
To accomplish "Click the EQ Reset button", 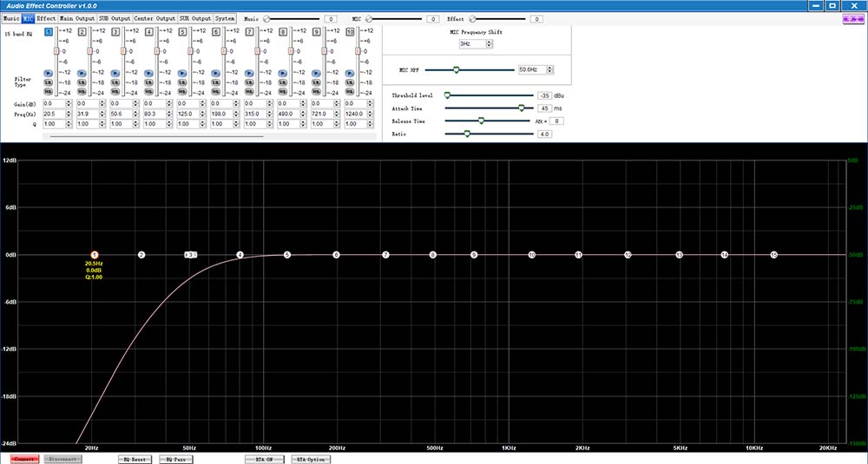I will (x=135, y=459).
